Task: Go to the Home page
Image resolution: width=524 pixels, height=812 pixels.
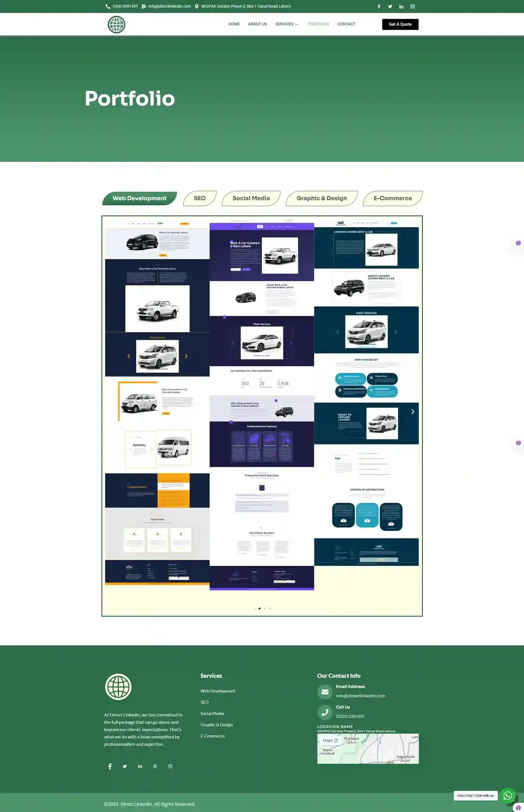Action: tap(234, 24)
